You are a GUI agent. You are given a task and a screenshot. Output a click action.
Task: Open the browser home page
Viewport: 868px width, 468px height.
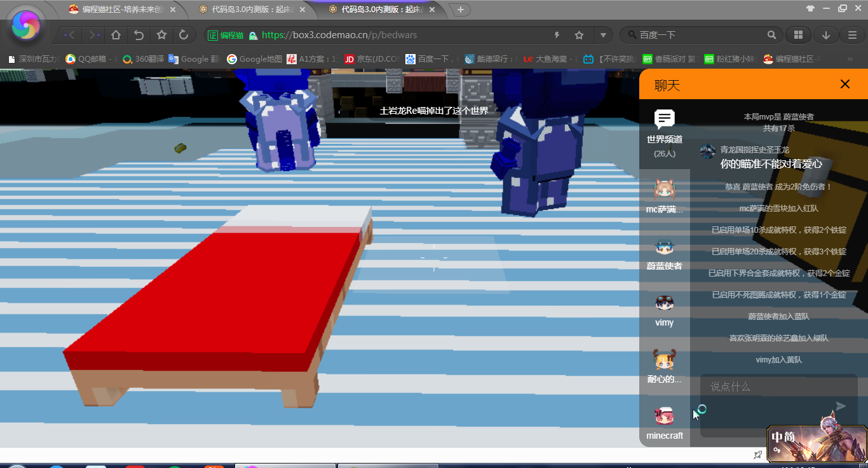coord(116,35)
